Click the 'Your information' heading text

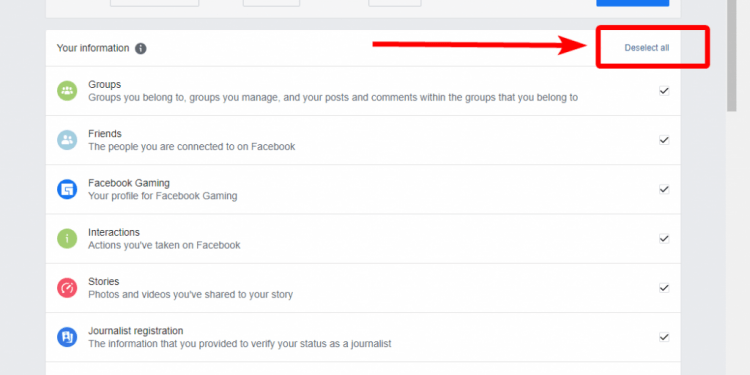[x=93, y=48]
